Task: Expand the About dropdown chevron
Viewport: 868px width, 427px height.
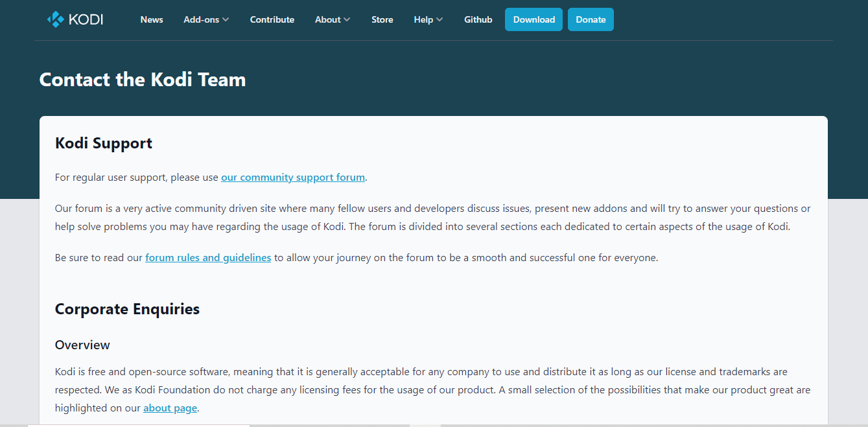Action: [347, 19]
